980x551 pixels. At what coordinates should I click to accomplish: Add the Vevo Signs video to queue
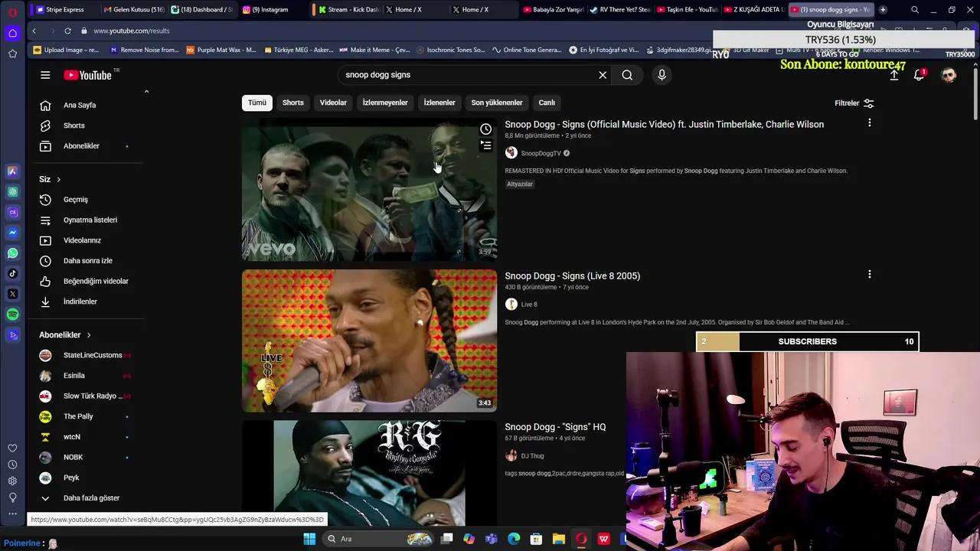pyautogui.click(x=485, y=145)
